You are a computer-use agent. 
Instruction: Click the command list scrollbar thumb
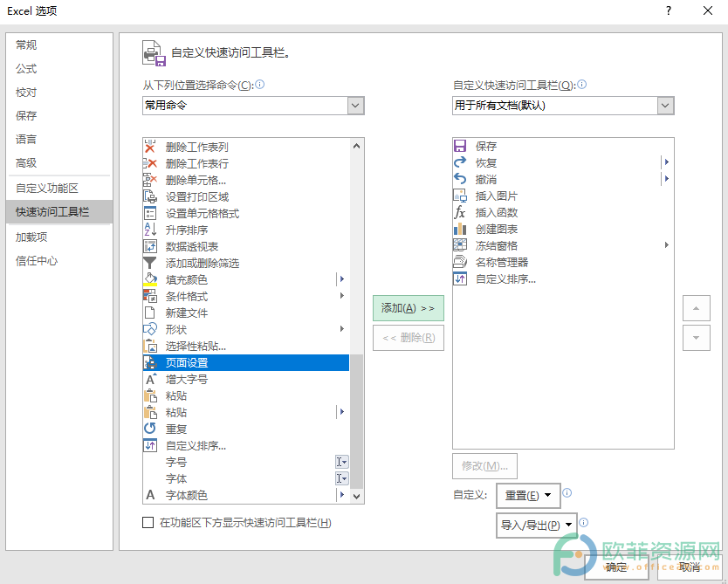(356, 422)
